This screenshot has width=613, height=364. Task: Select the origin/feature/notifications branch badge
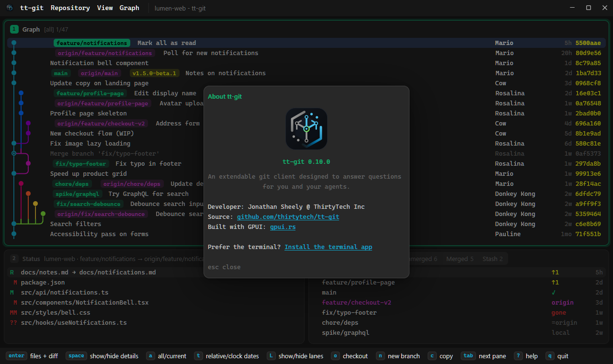click(x=104, y=53)
